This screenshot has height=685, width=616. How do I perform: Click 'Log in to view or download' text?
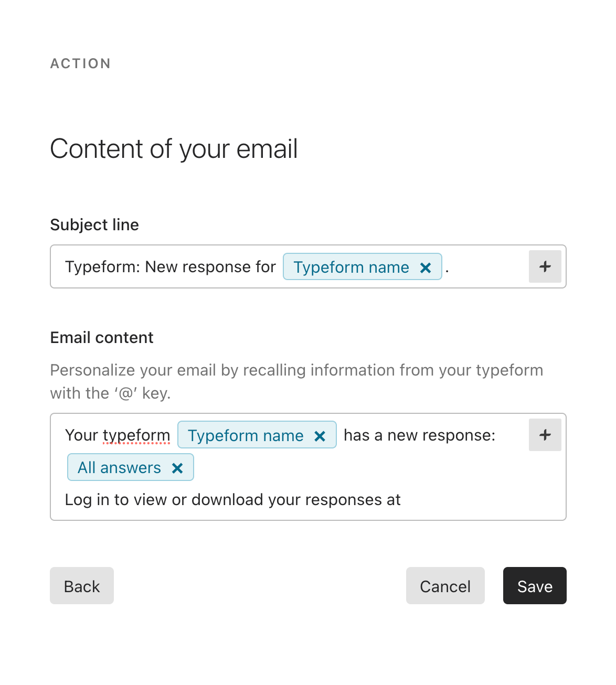(x=165, y=500)
